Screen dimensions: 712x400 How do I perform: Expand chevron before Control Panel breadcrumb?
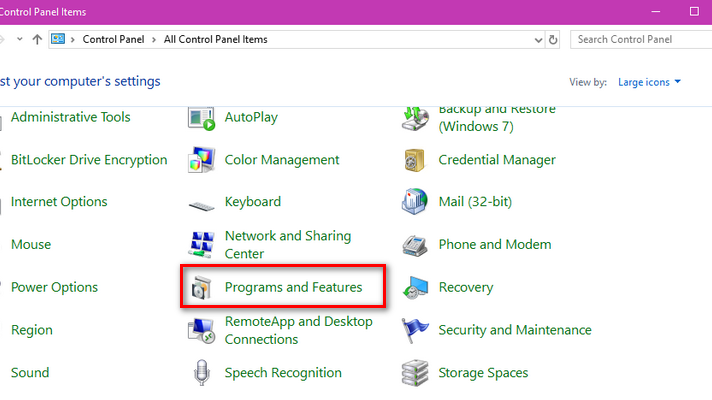[x=72, y=40]
